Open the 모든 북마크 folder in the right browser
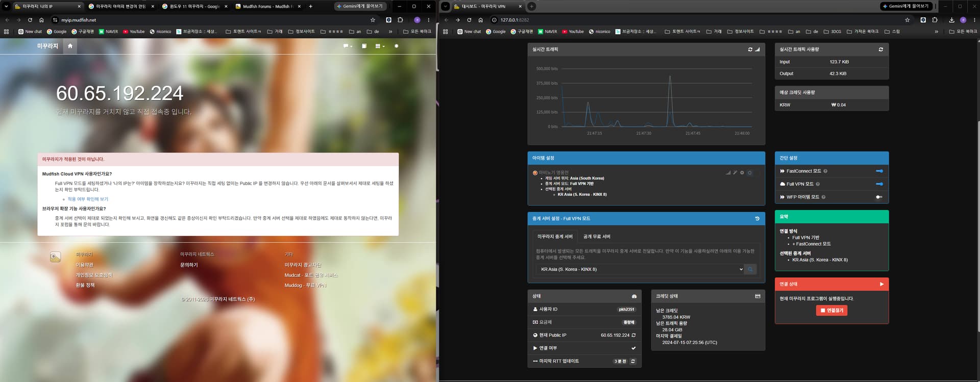The image size is (980, 382). pos(963,32)
